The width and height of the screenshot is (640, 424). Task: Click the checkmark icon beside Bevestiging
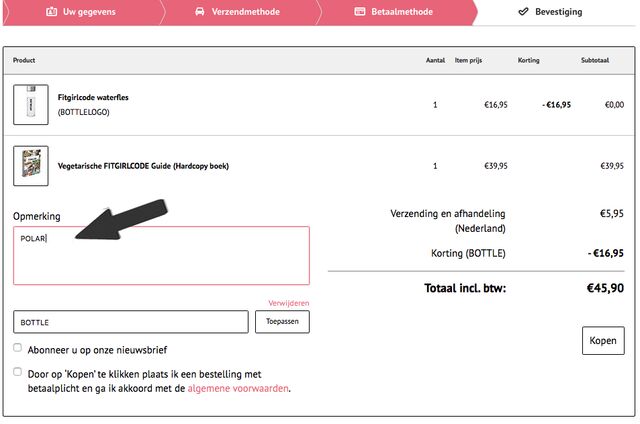(523, 12)
